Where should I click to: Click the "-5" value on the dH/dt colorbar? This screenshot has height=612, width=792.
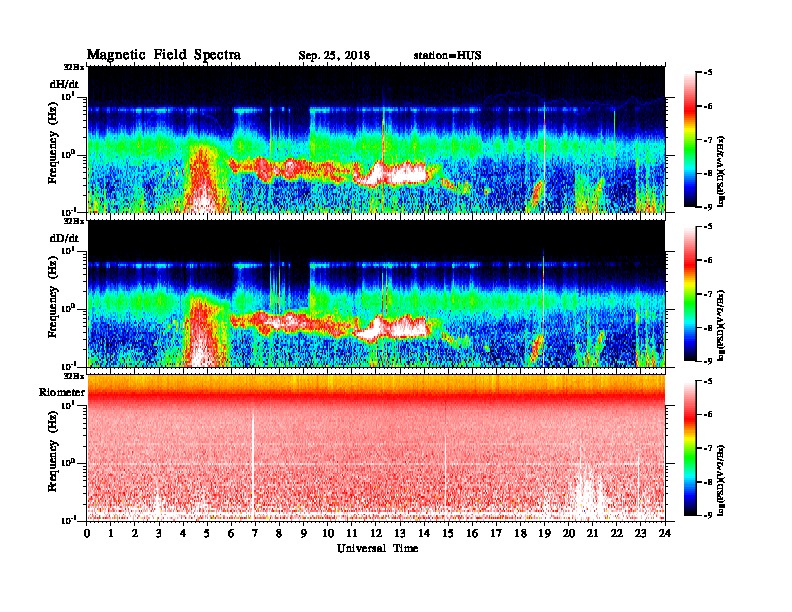[x=708, y=73]
